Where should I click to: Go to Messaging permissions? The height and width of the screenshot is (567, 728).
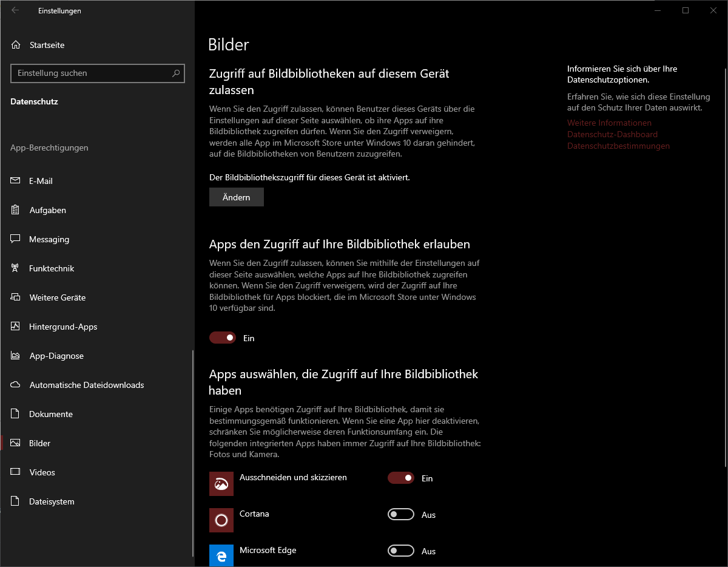click(x=97, y=239)
